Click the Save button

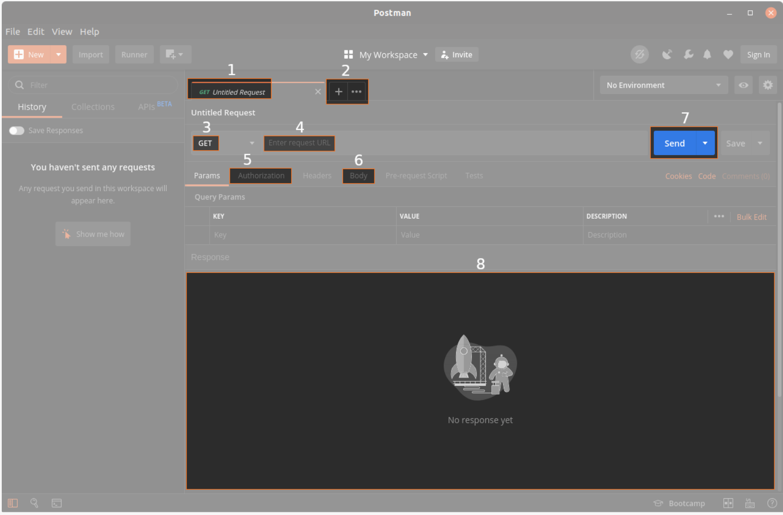click(x=735, y=143)
